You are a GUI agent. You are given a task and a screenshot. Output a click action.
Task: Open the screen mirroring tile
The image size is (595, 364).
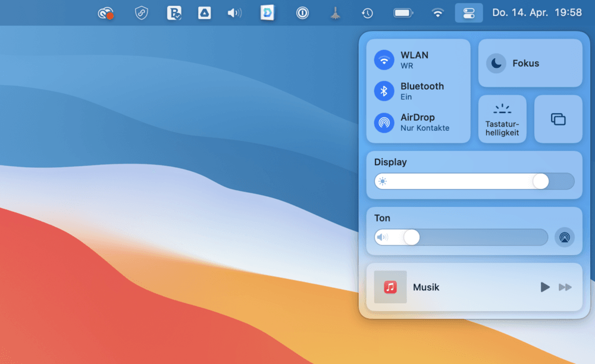click(558, 119)
